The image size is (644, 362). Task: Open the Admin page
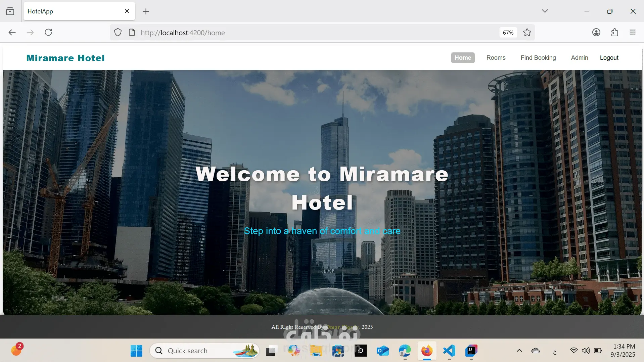pos(580,58)
